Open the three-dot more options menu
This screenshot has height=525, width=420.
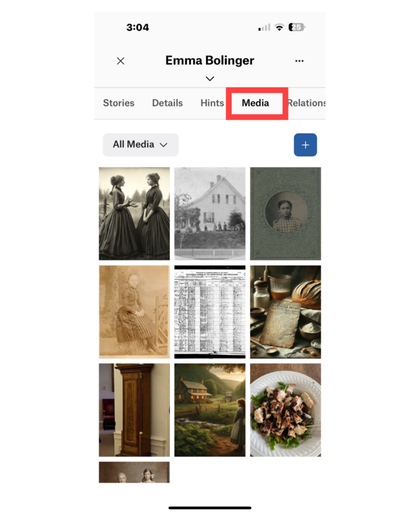tap(299, 61)
